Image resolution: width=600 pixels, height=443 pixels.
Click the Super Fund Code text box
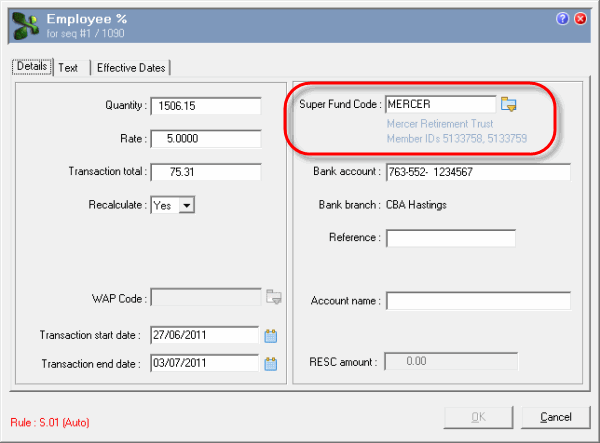coord(440,104)
